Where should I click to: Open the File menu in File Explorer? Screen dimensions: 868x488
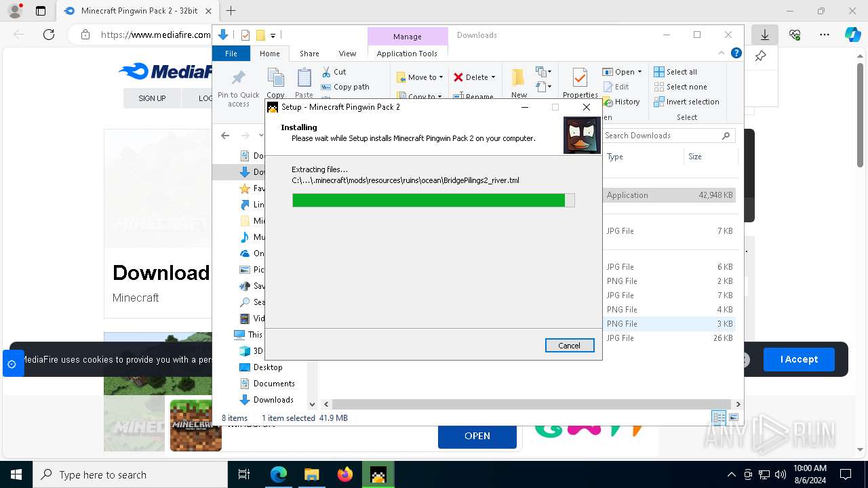[x=231, y=54]
